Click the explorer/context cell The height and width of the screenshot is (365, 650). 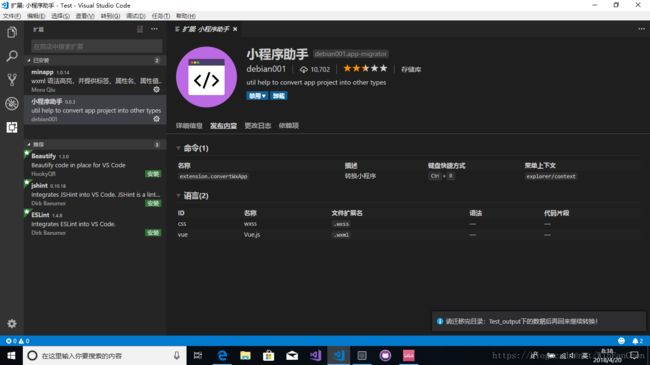pos(551,176)
